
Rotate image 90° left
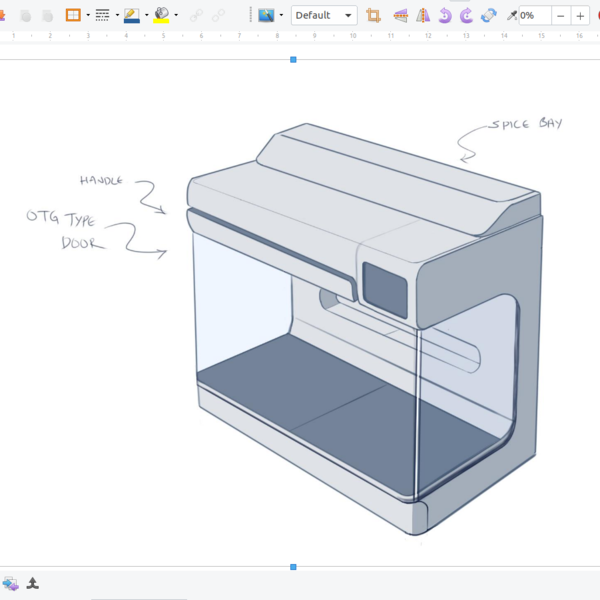[445, 15]
